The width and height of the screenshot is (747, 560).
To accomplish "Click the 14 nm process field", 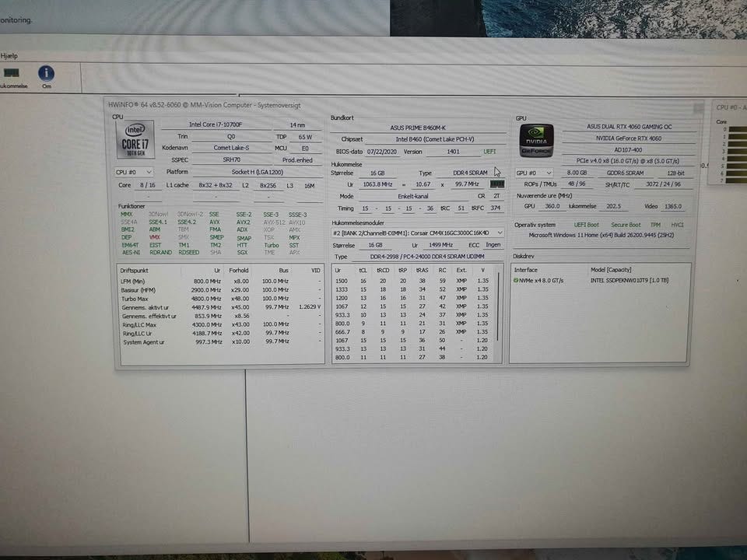I will (x=297, y=124).
